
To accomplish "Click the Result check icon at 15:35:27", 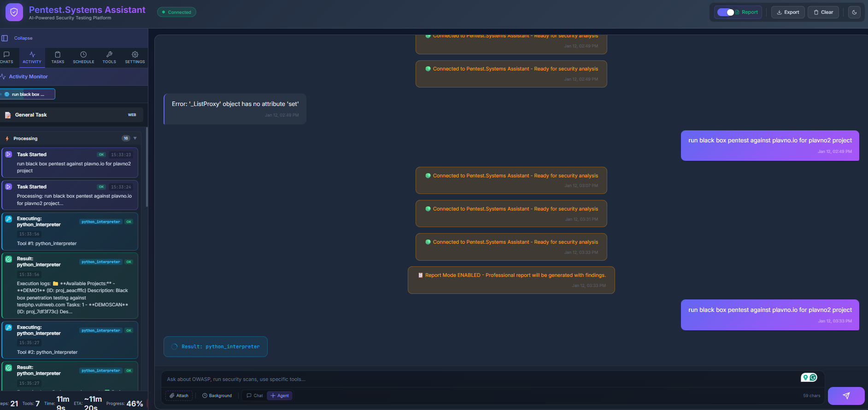I will tap(9, 368).
